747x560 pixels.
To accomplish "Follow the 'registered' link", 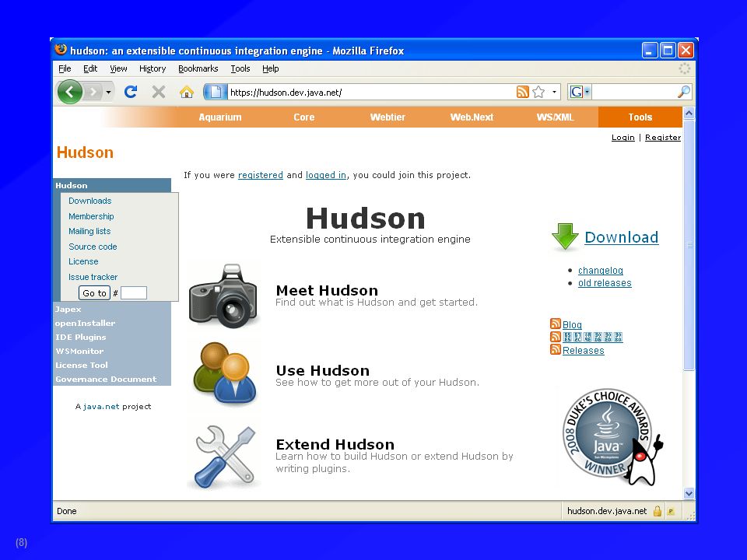I will click(260, 175).
